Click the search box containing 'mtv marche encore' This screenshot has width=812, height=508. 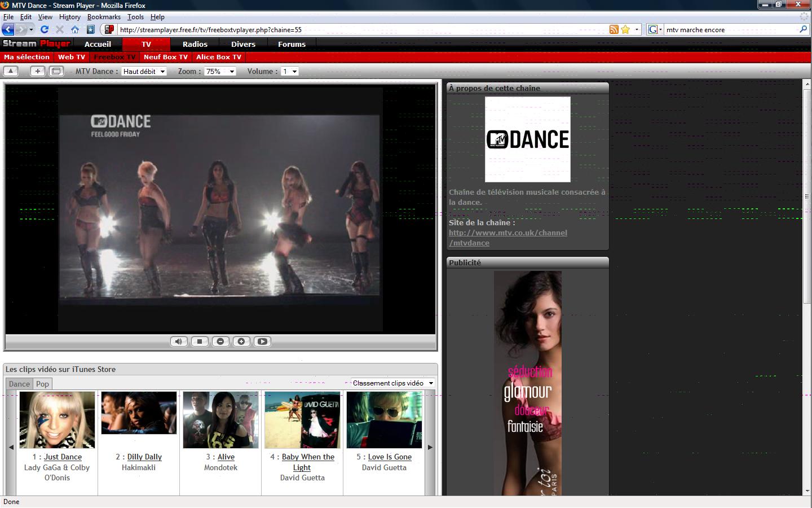730,29
